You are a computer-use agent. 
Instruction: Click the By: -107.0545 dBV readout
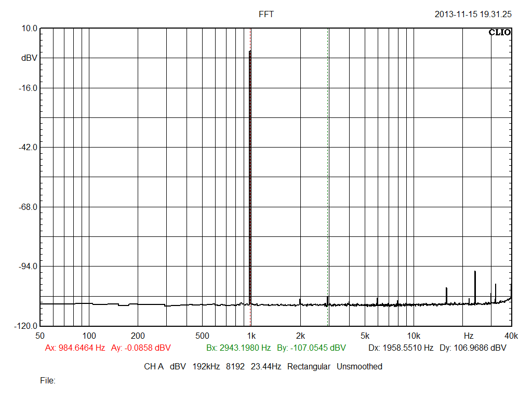(x=311, y=348)
